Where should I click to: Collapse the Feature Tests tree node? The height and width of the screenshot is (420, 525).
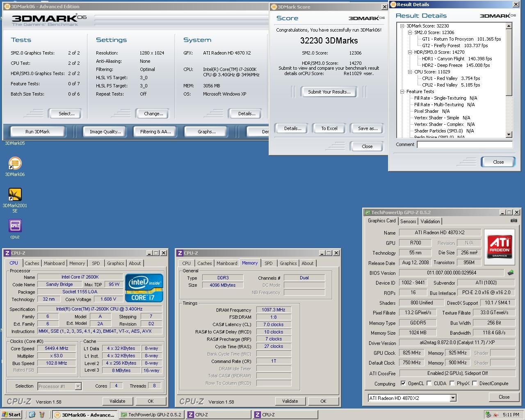point(403,91)
